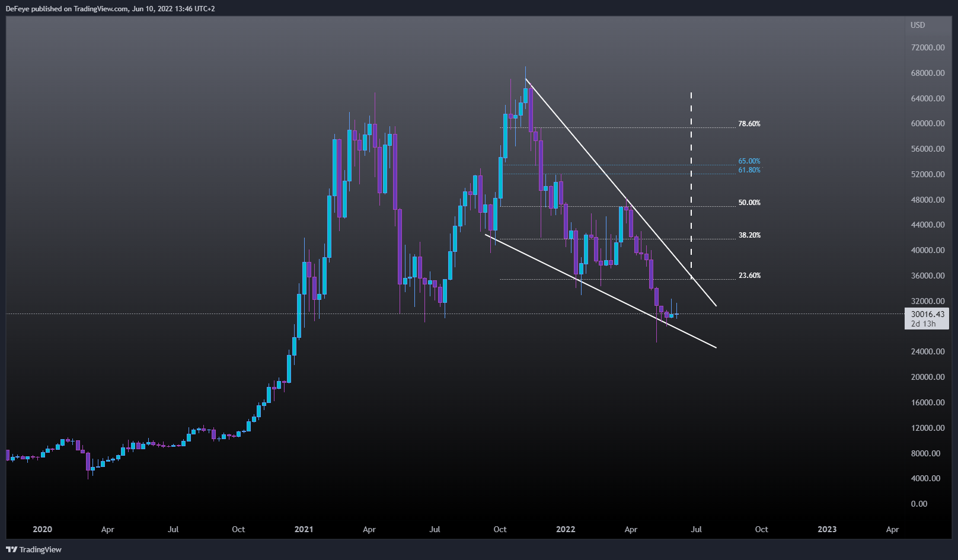Click the published-by header text at top

coord(110,9)
